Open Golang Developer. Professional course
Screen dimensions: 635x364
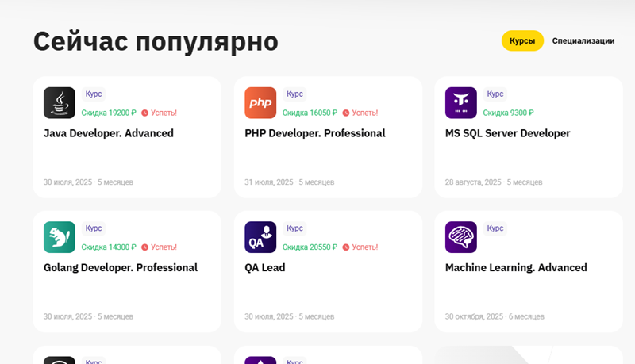click(121, 267)
